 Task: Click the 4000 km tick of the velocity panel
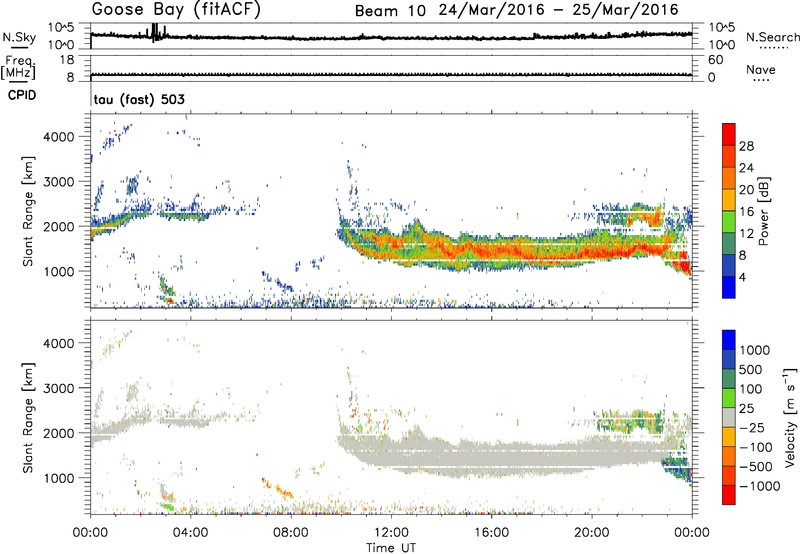59,343
